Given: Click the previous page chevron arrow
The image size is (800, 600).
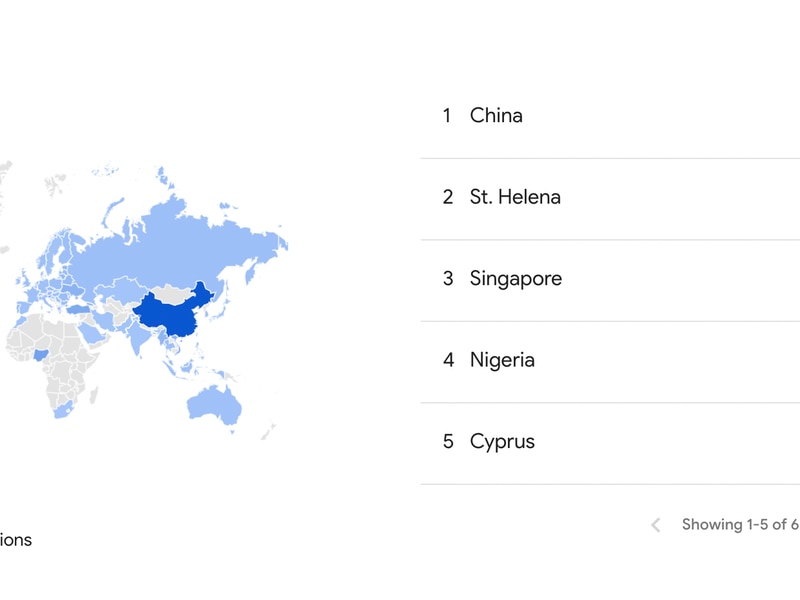Looking at the screenshot, I should pyautogui.click(x=656, y=525).
